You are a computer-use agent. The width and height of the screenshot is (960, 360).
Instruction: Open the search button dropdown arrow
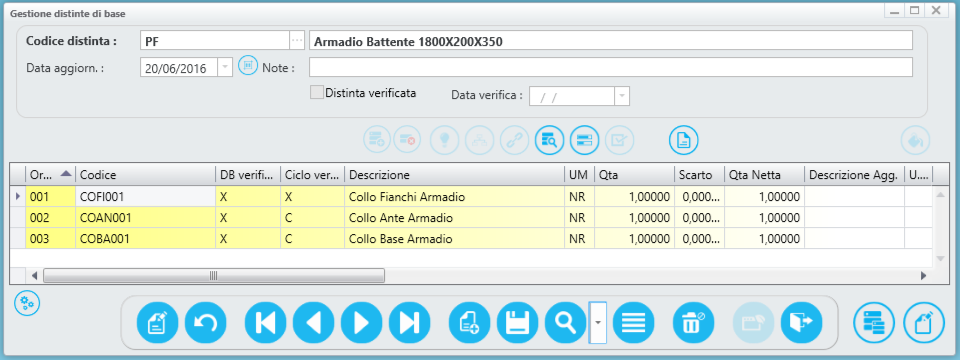click(x=598, y=323)
